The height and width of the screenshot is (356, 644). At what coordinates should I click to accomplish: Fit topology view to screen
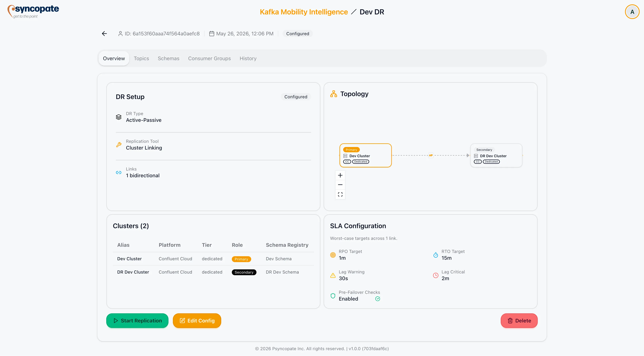(340, 194)
